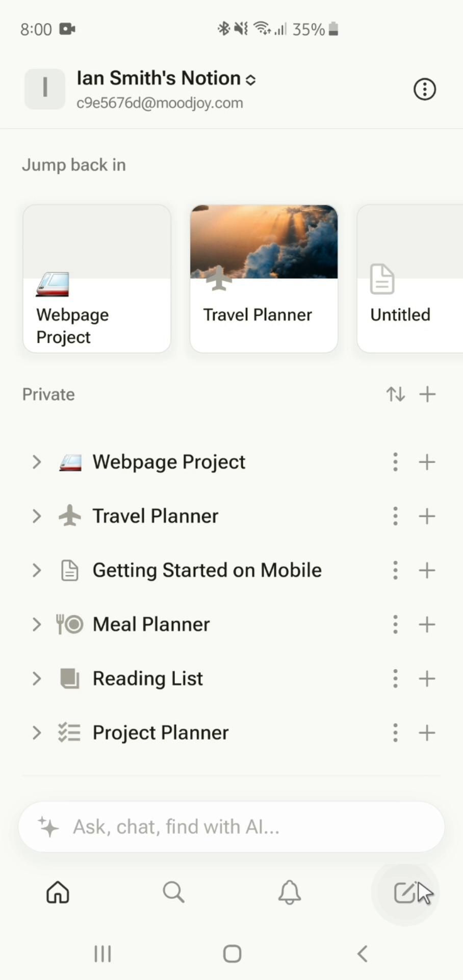Open options for Webpage Project page
463x980 pixels.
395,462
